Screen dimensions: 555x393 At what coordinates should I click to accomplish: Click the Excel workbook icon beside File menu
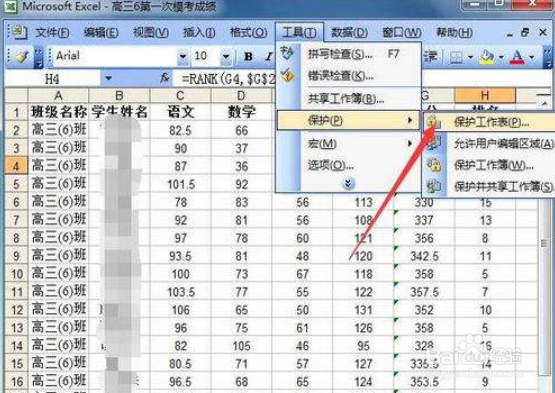18,33
